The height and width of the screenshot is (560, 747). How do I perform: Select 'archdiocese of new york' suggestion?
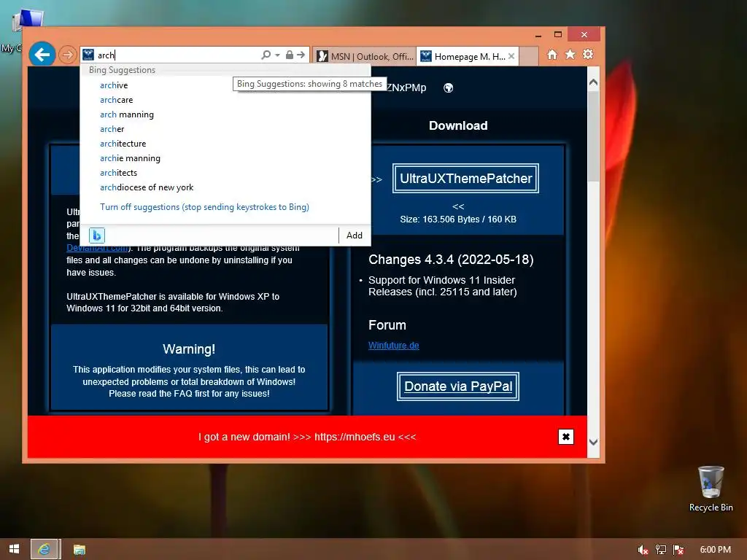[x=225, y=187]
